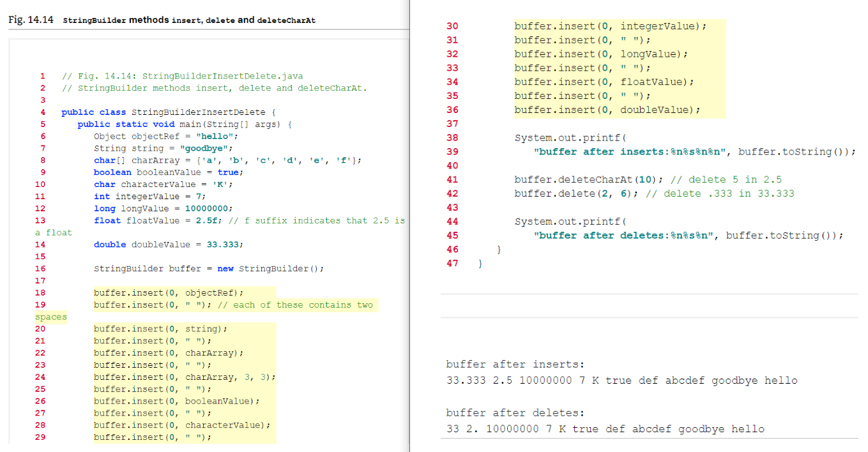The height and width of the screenshot is (452, 868).
Task: Click the buffer after inserts format string
Action: click(x=629, y=151)
